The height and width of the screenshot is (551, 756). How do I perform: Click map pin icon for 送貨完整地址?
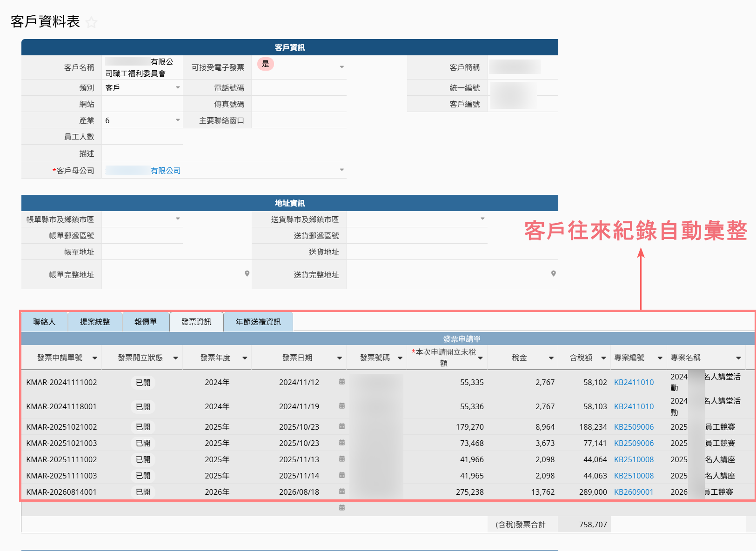(x=553, y=273)
